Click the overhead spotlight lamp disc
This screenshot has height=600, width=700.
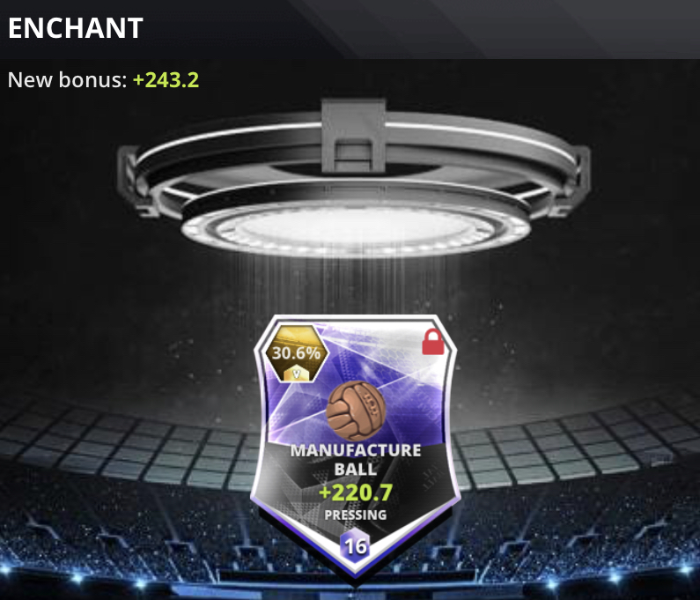355,179
